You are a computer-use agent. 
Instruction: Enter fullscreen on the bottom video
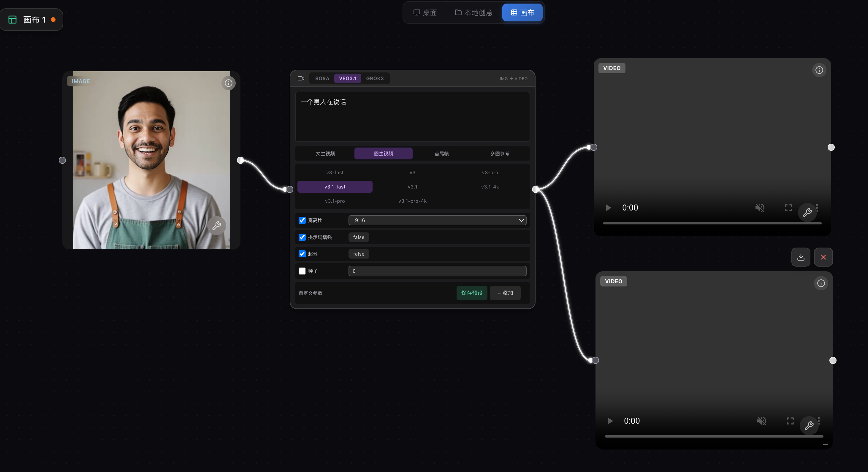[x=790, y=421]
